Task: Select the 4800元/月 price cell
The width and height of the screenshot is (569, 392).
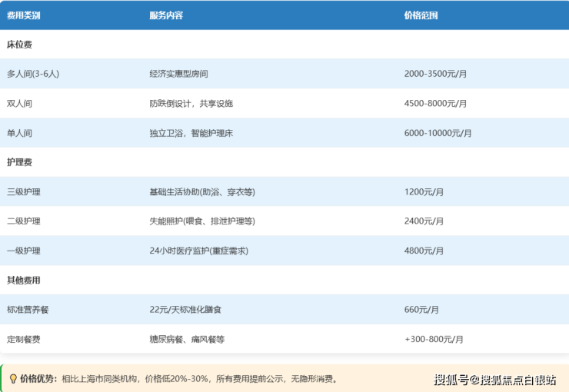Action: tap(424, 251)
